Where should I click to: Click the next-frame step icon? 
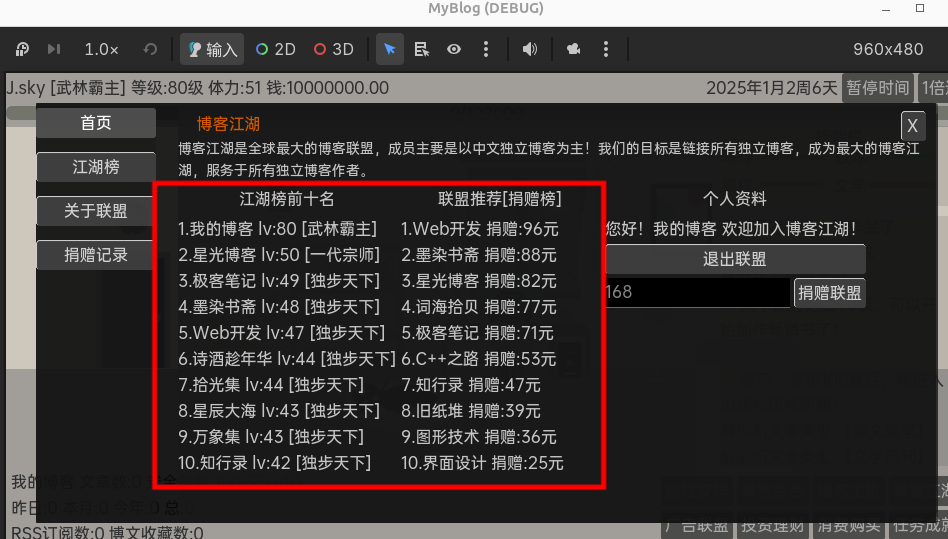click(x=54, y=49)
